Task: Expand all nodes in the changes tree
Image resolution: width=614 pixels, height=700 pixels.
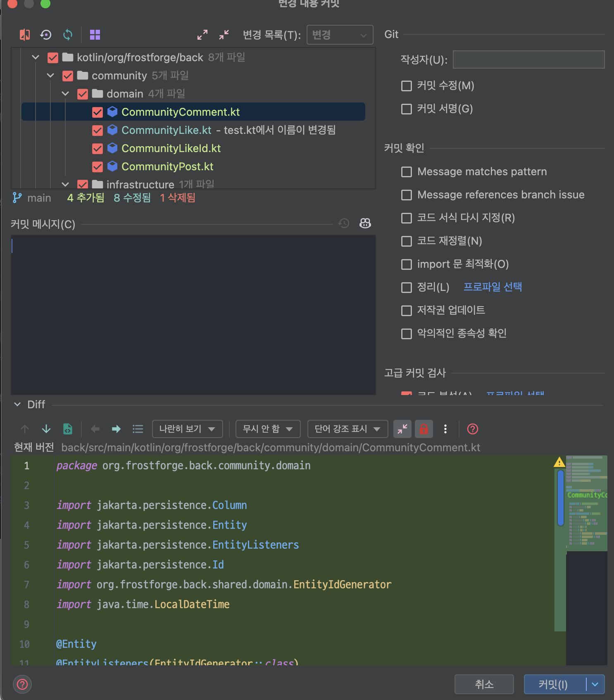Action: click(202, 35)
